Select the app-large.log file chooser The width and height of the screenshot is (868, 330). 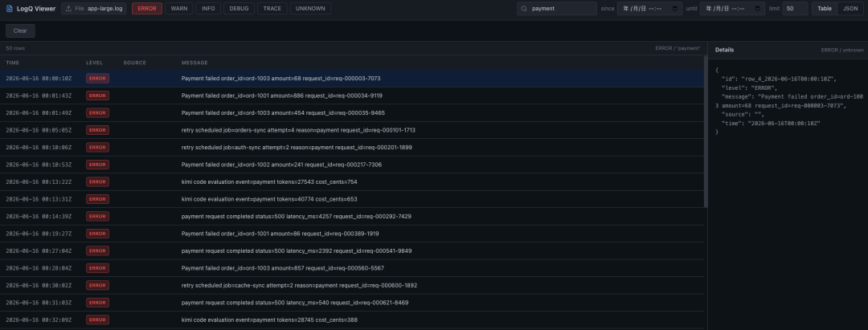click(95, 9)
